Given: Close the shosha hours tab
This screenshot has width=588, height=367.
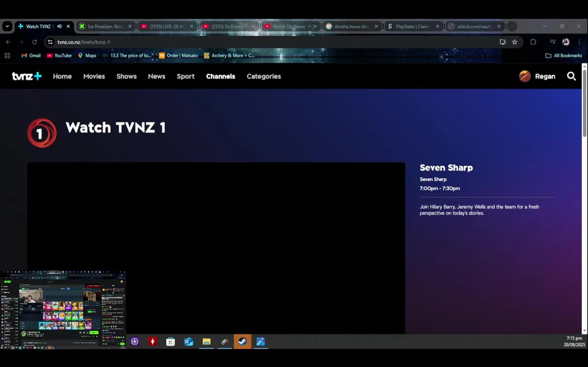Looking at the screenshot, I should tap(376, 27).
